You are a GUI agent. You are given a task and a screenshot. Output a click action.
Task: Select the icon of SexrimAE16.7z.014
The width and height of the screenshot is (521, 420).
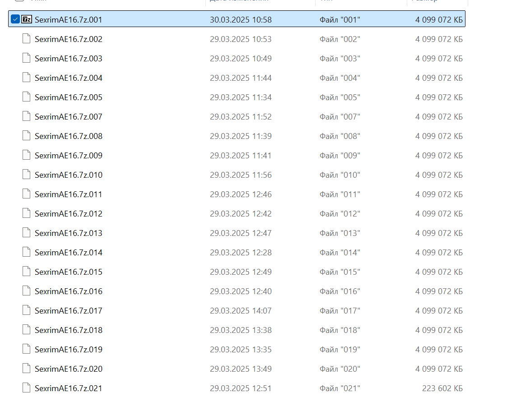tap(27, 252)
